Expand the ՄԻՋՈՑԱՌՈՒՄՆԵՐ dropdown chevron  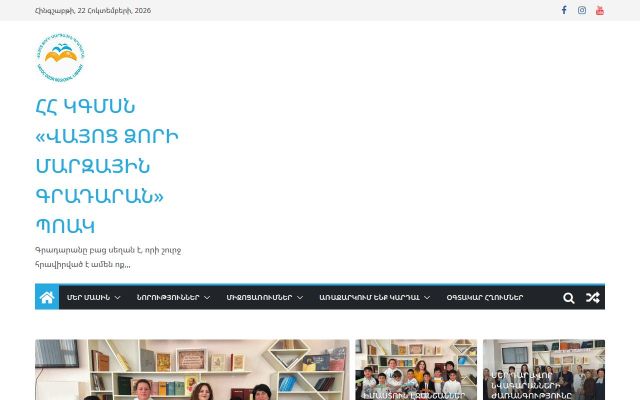[300, 298]
